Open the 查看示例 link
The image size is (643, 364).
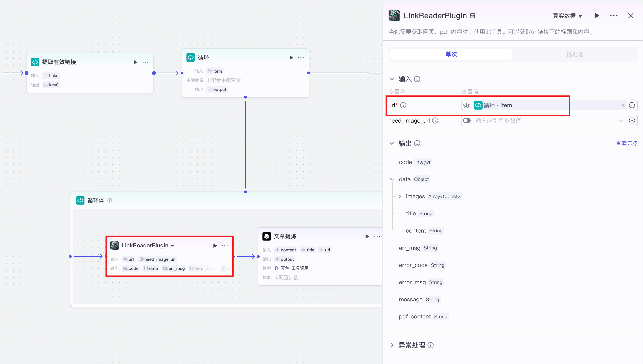click(627, 144)
